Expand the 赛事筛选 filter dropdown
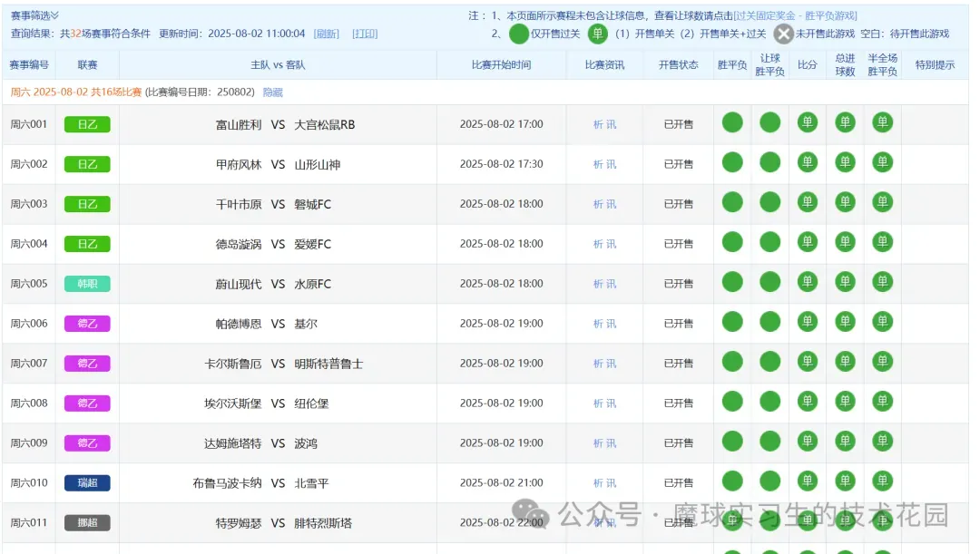980x554 pixels. pos(34,15)
